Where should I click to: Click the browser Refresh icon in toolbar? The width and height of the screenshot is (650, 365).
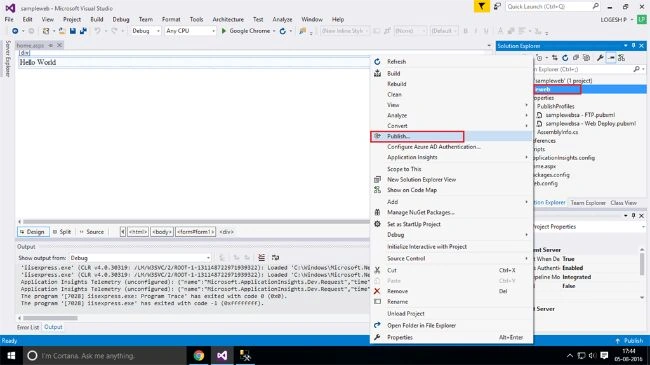[x=283, y=31]
